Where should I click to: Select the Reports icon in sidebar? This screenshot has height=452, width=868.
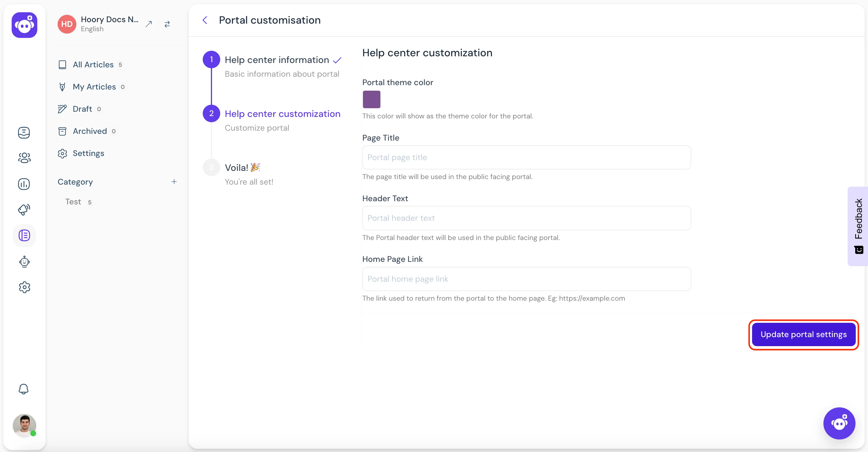coord(24,183)
